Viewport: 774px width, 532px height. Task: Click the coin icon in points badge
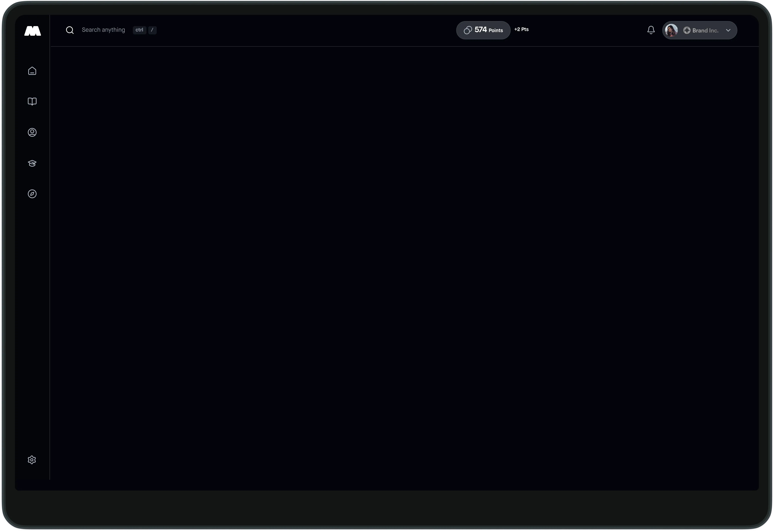(468, 30)
